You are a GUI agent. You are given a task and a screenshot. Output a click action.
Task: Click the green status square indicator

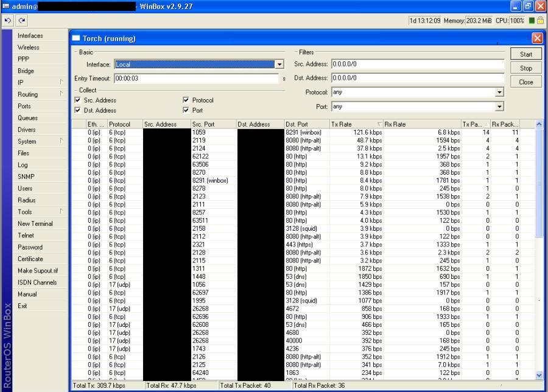(532, 21)
